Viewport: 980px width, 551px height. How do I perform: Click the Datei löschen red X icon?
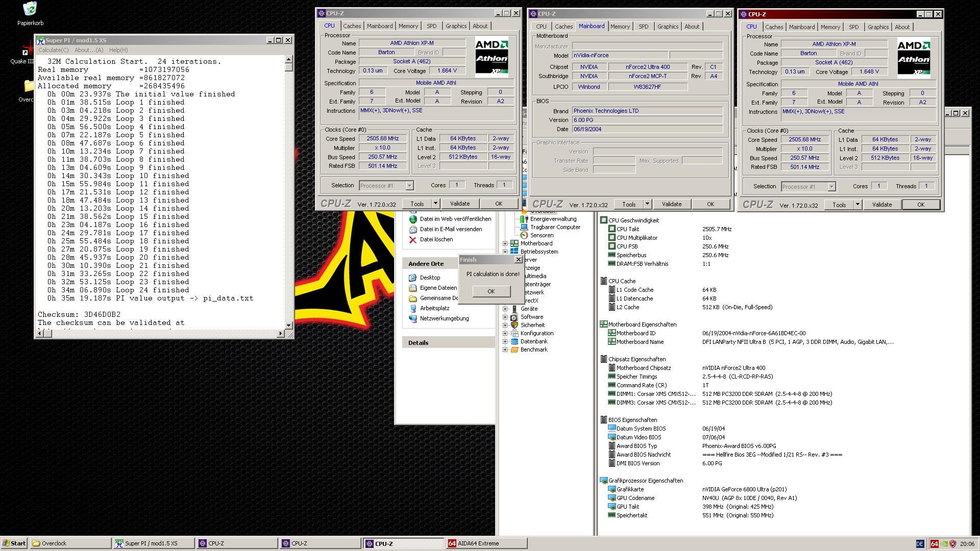412,239
